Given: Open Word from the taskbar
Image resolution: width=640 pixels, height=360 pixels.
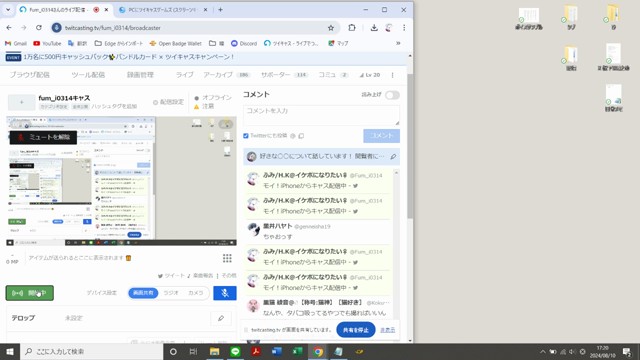Looking at the screenshot, I should point(276,351).
